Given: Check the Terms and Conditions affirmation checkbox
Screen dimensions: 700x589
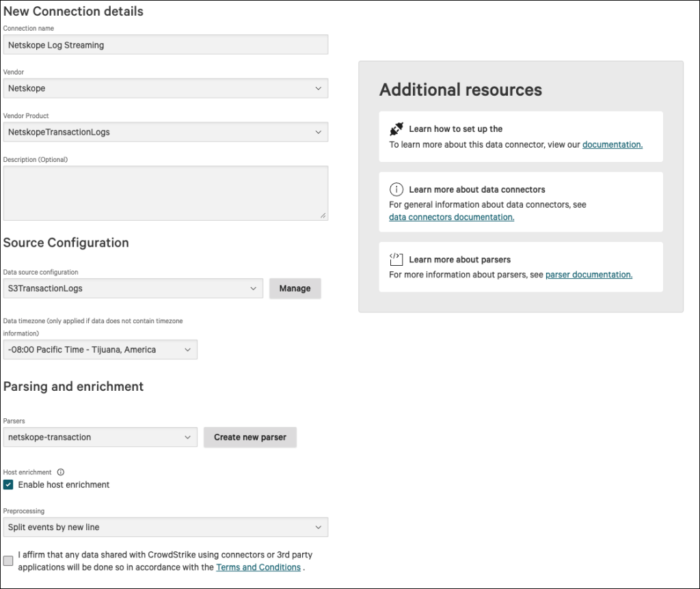Looking at the screenshot, I should 8,561.
